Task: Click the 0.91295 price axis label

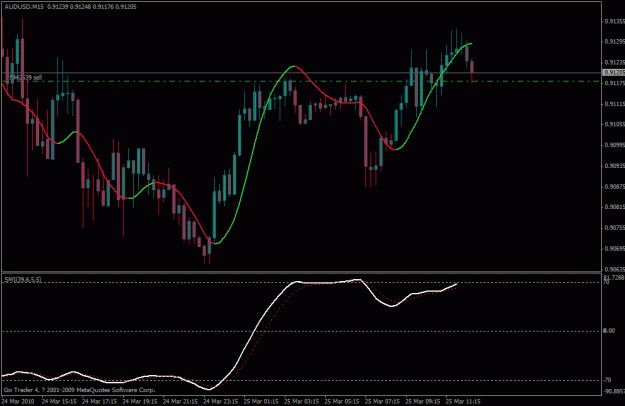Action: 614,41
